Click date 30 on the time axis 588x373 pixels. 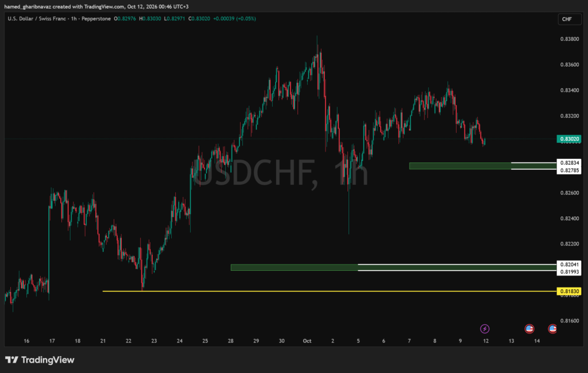click(x=281, y=341)
